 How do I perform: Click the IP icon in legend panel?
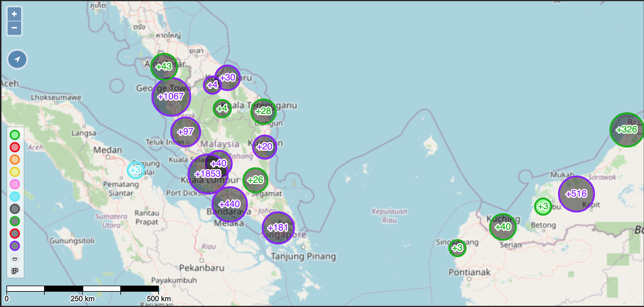[15, 271]
